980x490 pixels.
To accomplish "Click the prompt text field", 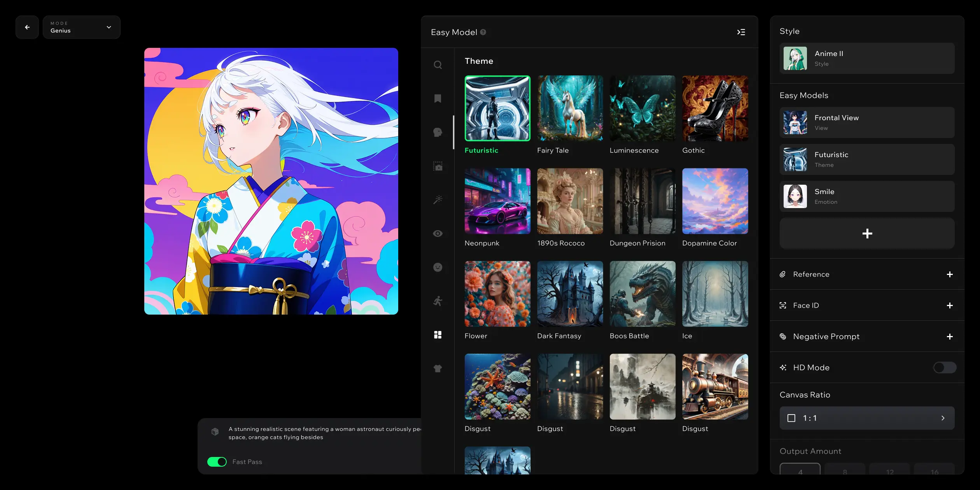I will point(323,433).
